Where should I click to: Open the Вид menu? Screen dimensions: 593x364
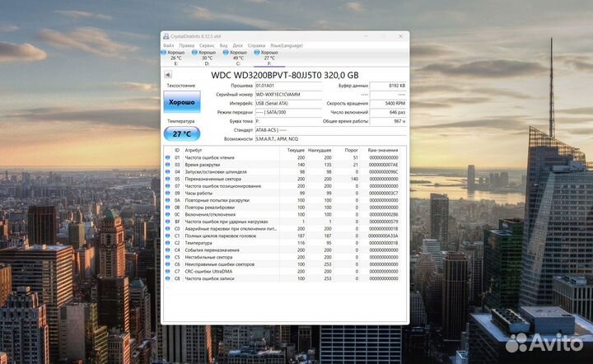click(223, 46)
